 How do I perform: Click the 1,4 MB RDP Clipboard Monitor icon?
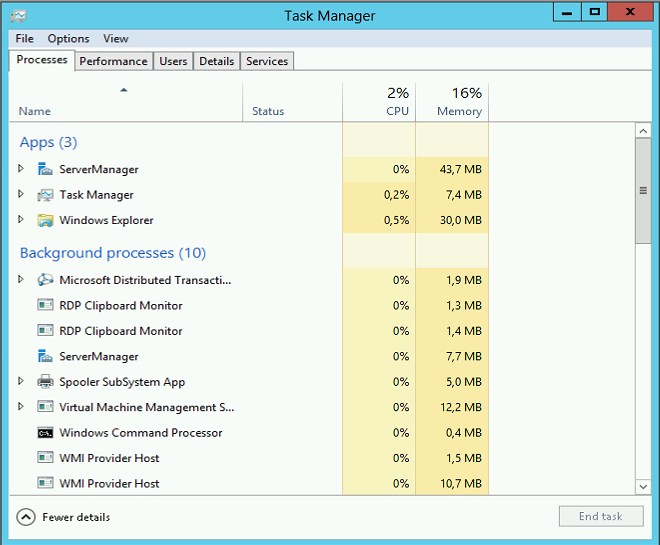click(45, 331)
